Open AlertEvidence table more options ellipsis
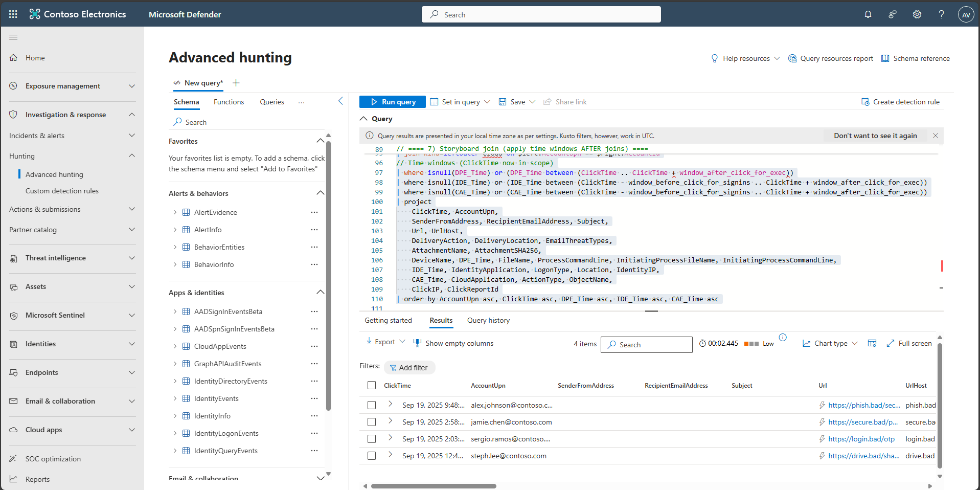The width and height of the screenshot is (980, 490). (x=314, y=212)
